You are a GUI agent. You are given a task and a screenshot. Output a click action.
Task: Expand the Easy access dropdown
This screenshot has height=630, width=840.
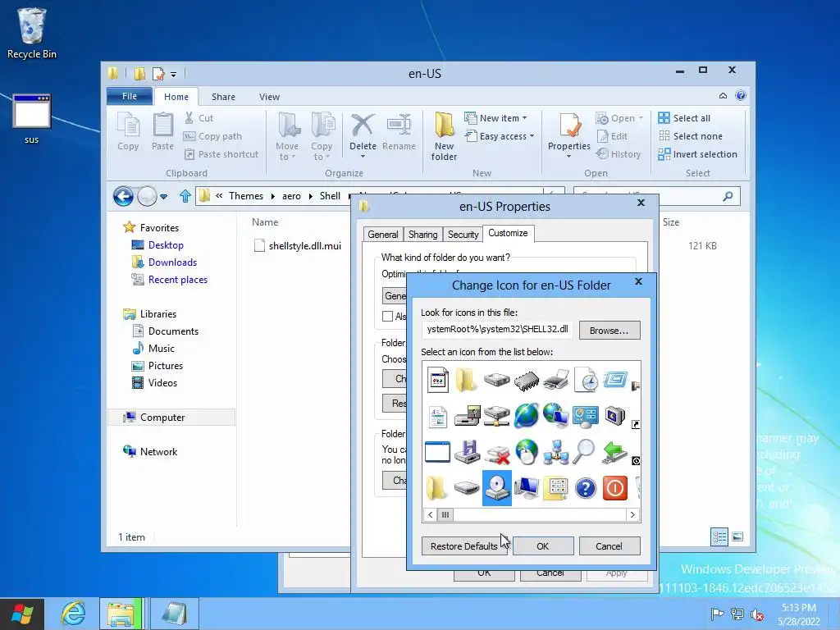[532, 136]
